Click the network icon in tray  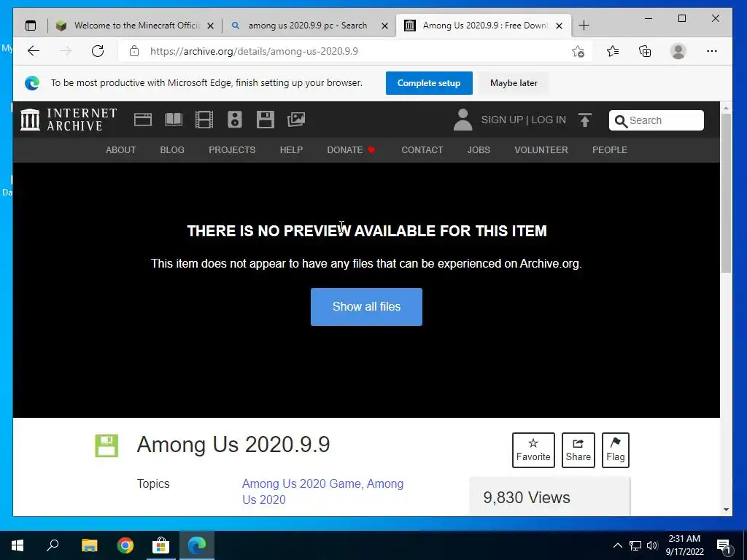click(x=635, y=545)
